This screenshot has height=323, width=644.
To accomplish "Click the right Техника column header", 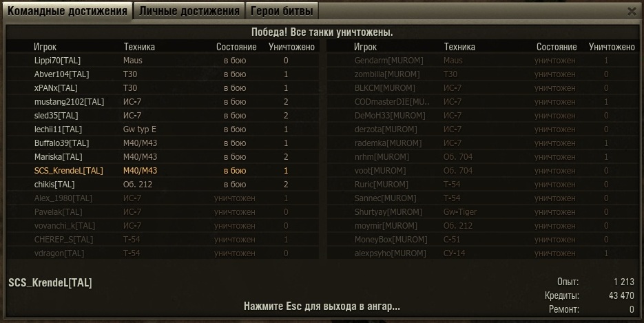I will (x=459, y=47).
